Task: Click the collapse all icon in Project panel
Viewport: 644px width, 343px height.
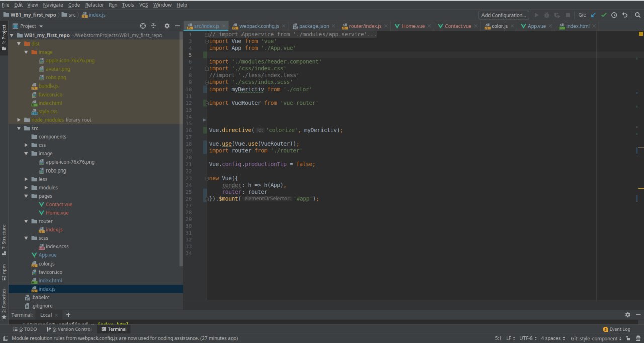Action: point(153,26)
